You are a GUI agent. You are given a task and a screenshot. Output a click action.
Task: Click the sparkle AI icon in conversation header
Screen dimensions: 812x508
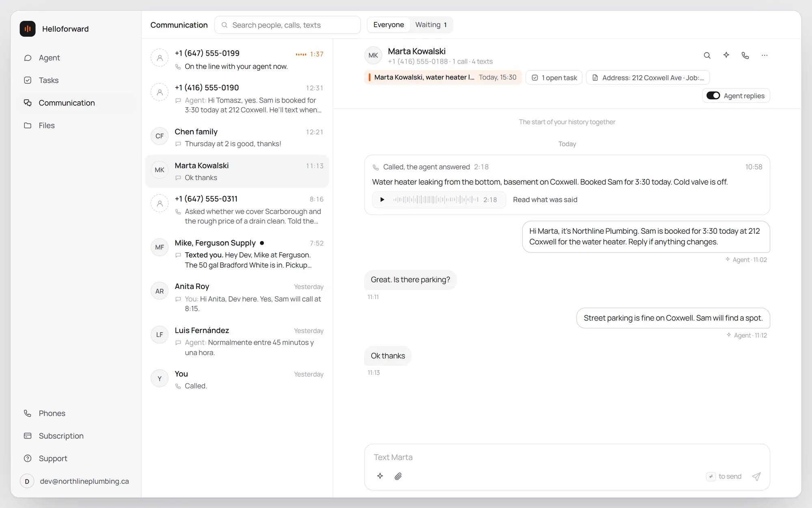pos(726,55)
